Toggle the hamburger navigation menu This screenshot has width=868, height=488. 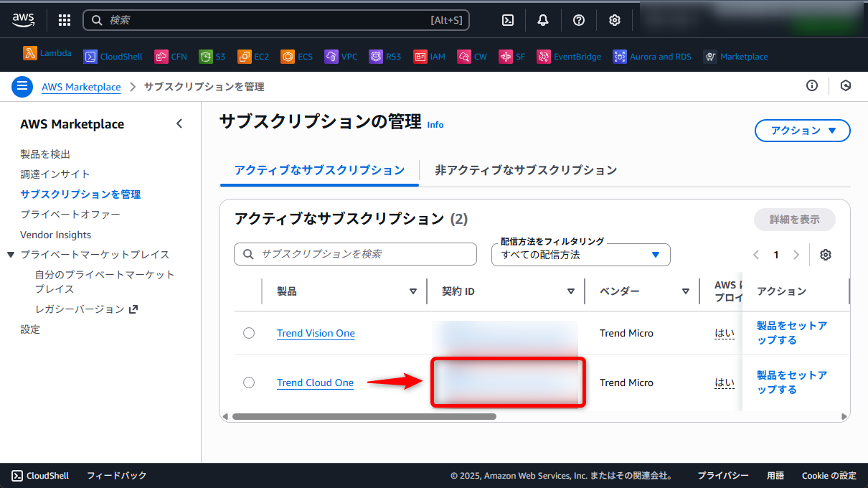[22, 86]
